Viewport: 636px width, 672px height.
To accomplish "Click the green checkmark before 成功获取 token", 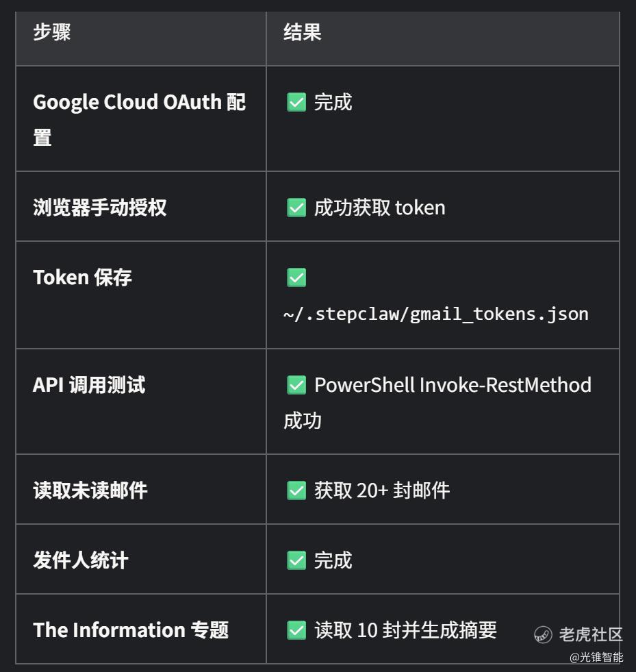I will [x=296, y=208].
